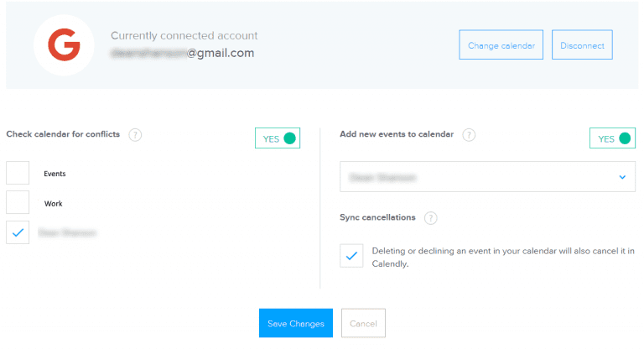Toggle the Check calendar for conflicts YES switch
Screen dimensions: 644x354
pos(278,138)
